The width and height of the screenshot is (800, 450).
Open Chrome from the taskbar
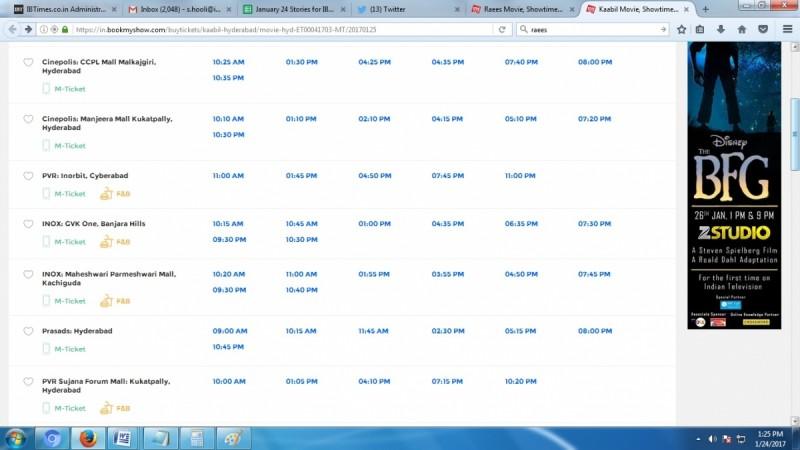52,438
